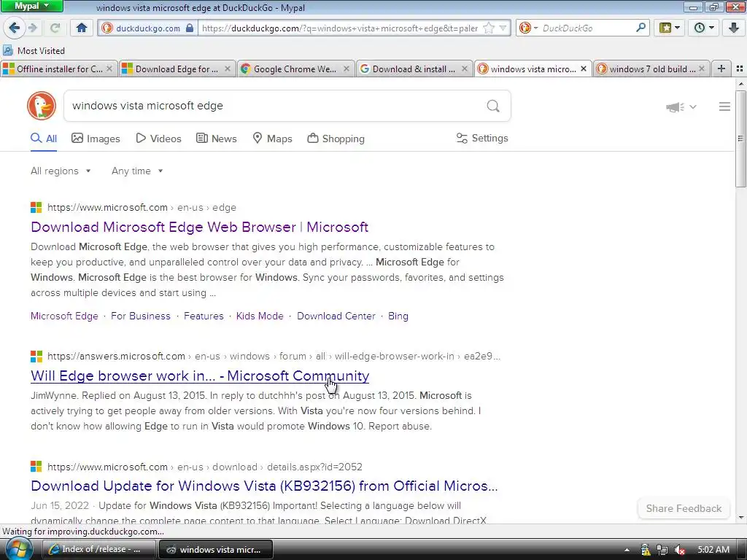Open Download Update for Windows Vista KB932156 result
The width and height of the screenshot is (747, 560).
tap(264, 486)
